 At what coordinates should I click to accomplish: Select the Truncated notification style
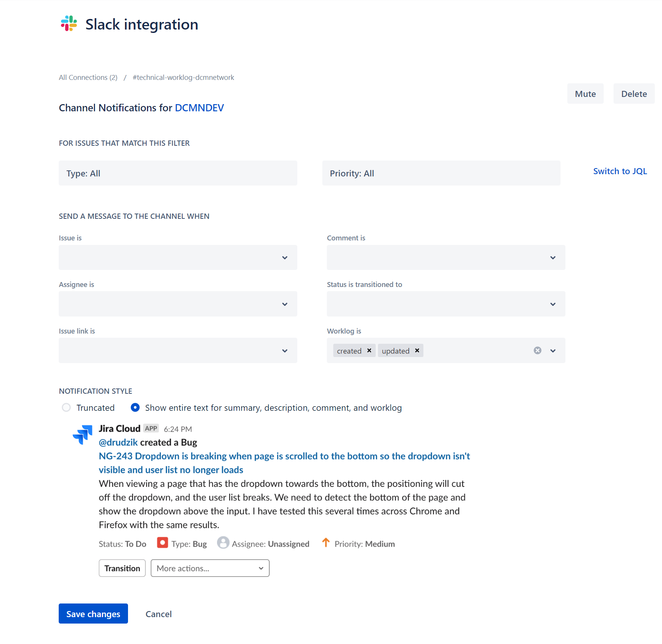[x=66, y=408]
